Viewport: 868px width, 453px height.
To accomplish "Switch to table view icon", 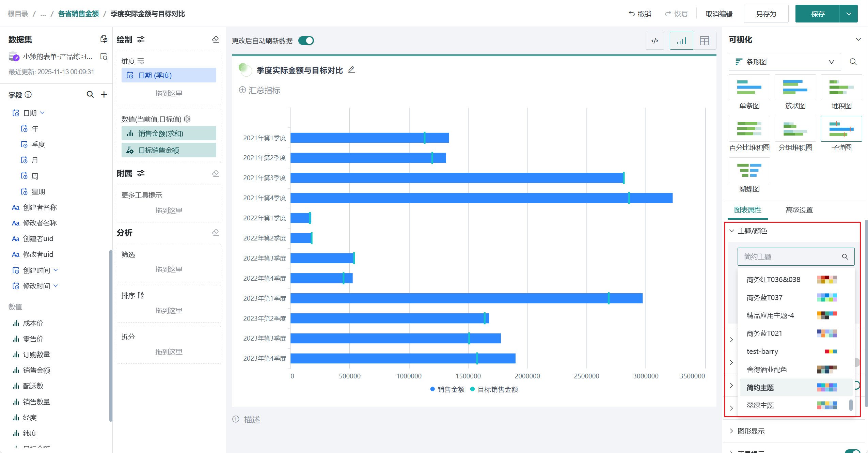I will 704,41.
